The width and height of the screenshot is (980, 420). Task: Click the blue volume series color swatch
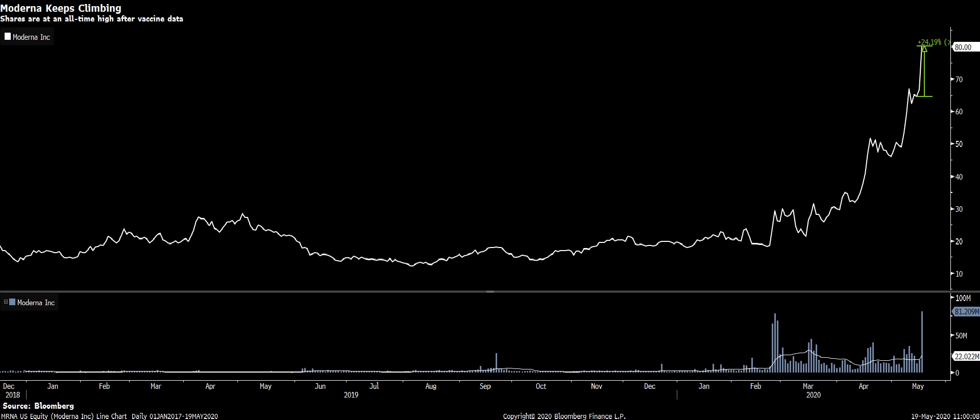pos(12,302)
